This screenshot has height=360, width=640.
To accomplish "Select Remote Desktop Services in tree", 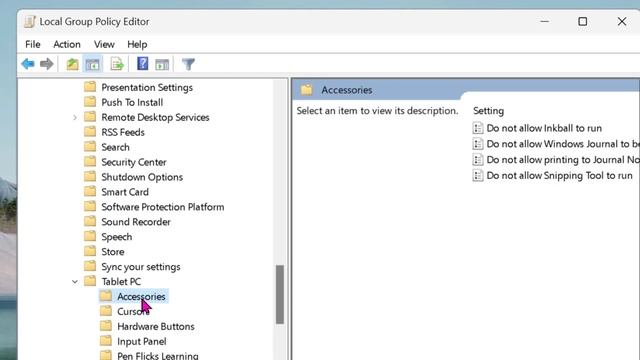I will point(155,118).
